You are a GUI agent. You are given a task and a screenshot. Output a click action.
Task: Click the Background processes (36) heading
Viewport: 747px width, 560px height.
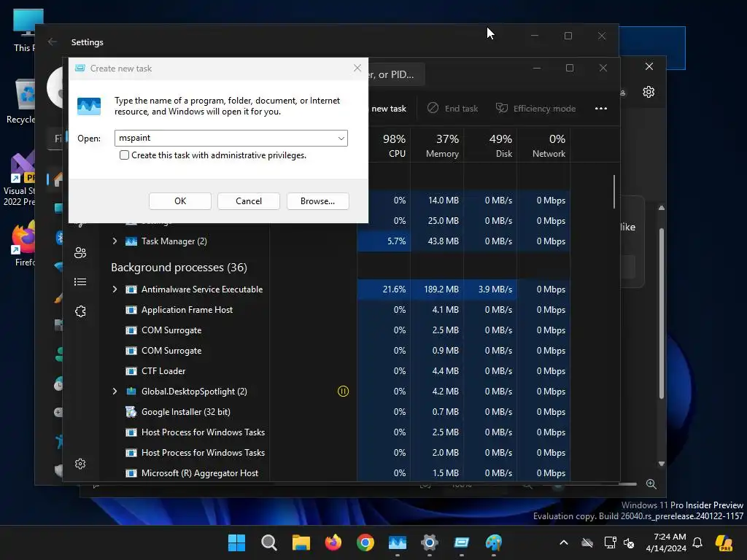(179, 268)
